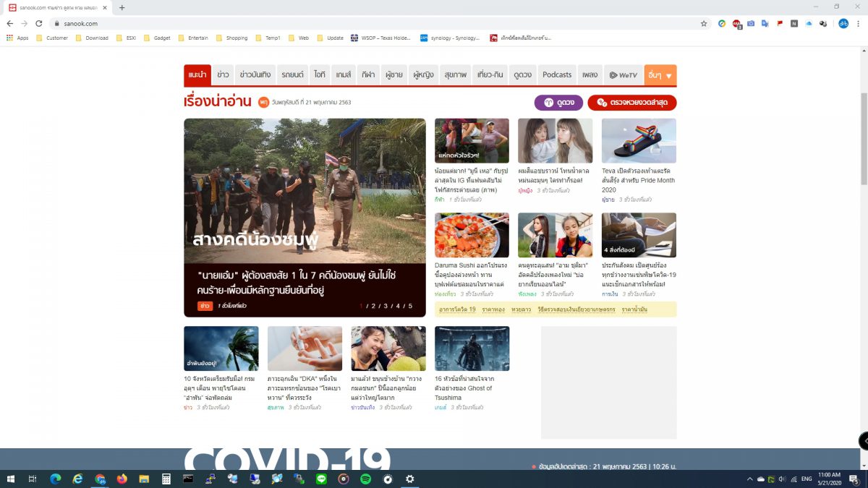Reload the page with the refresh icon

point(38,23)
